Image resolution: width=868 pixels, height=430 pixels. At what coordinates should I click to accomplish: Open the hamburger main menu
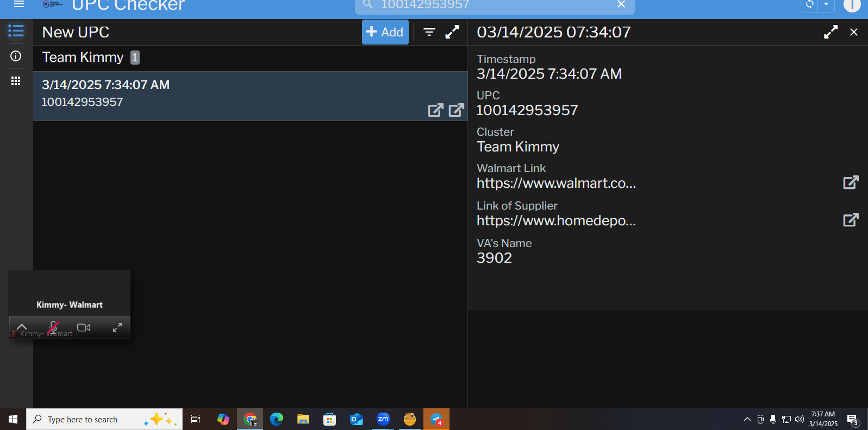point(19,4)
